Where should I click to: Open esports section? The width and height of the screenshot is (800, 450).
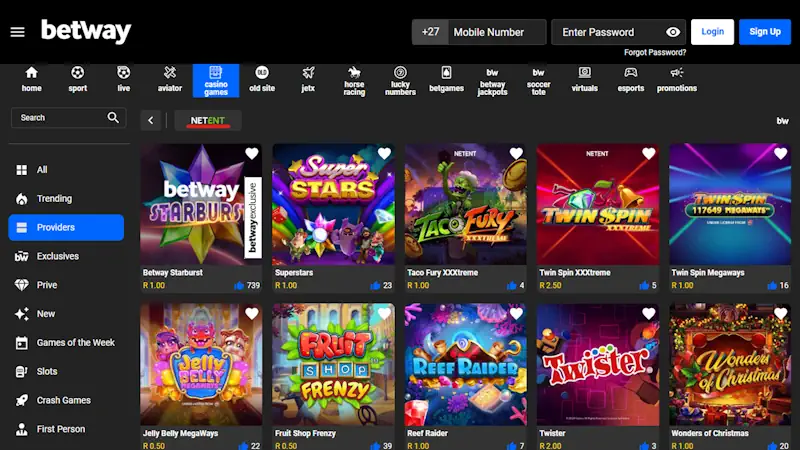[x=631, y=80]
